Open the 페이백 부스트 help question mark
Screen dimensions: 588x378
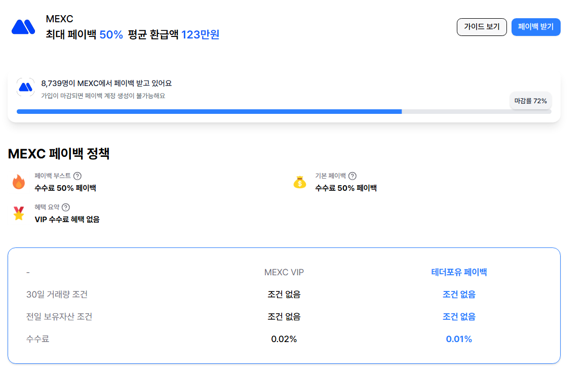pos(77,176)
